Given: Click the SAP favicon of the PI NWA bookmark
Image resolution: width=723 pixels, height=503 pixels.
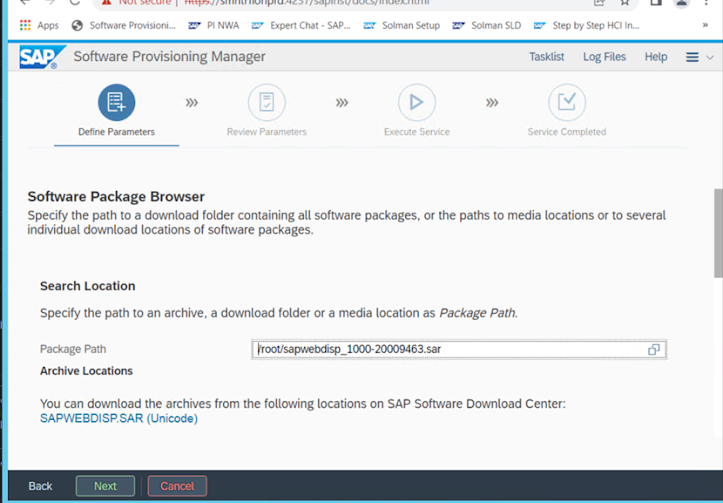Looking at the screenshot, I should click(194, 25).
